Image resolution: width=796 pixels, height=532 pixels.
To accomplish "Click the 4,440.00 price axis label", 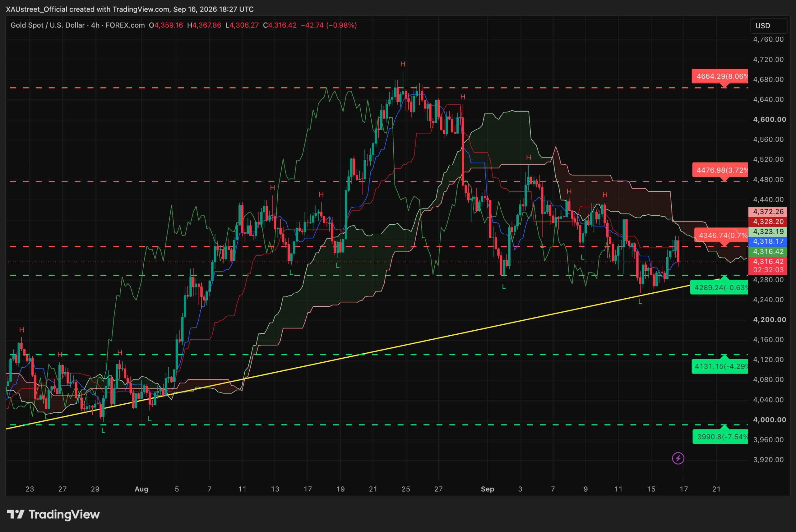I will coord(768,199).
